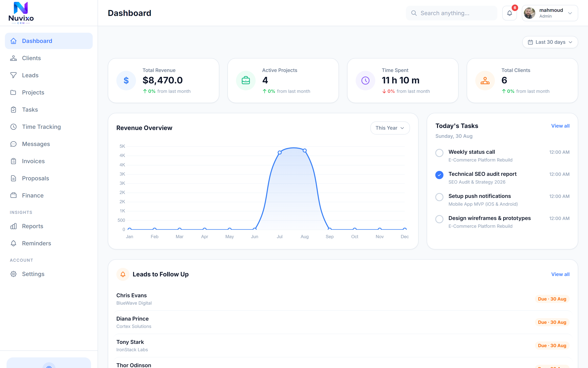Screen dimensions: 588x368
Task: Click the Tasks clipboard icon in sidebar
Action: click(x=14, y=110)
